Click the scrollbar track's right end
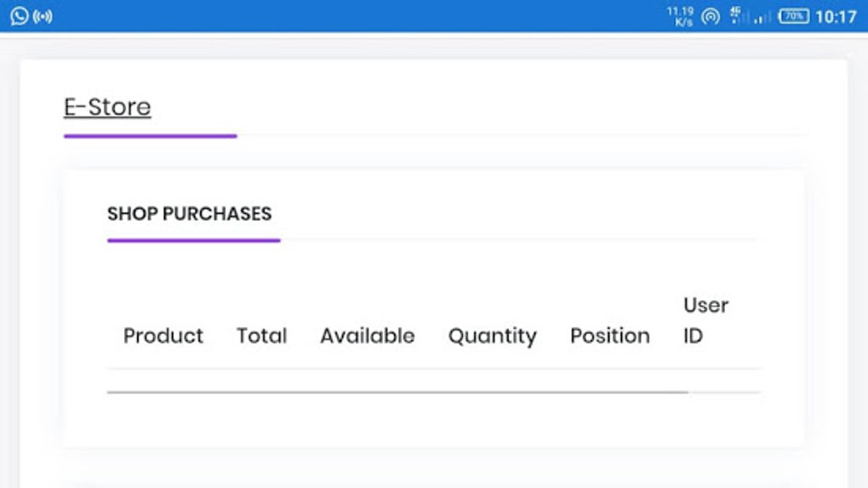The height and width of the screenshot is (488, 868). [x=725, y=392]
